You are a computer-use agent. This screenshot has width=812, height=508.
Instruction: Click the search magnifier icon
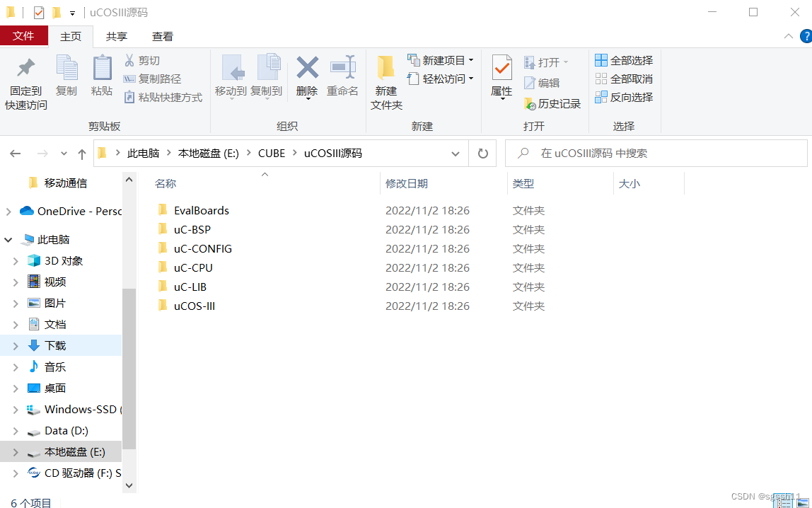point(523,153)
